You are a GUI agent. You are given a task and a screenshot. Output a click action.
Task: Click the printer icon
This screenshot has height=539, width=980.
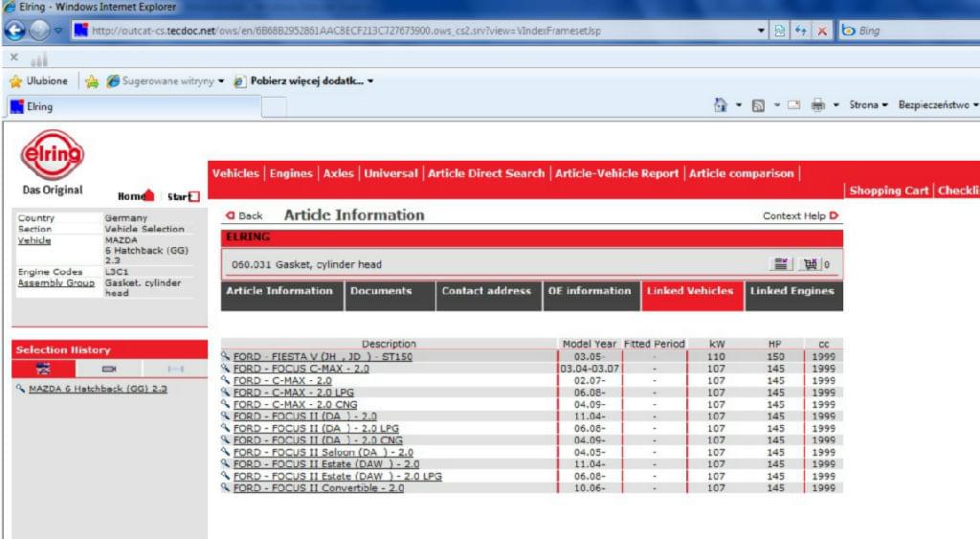[x=817, y=105]
